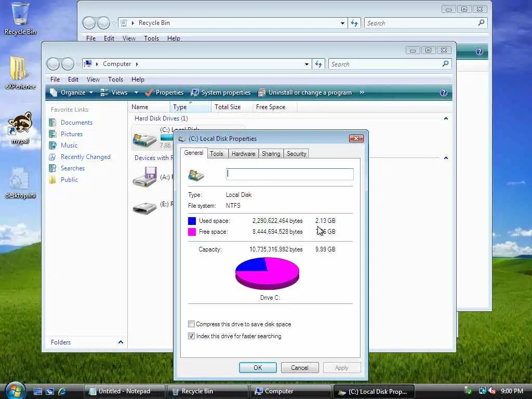
Task: Open the eXPerience folder on desktop
Action: tap(20, 73)
